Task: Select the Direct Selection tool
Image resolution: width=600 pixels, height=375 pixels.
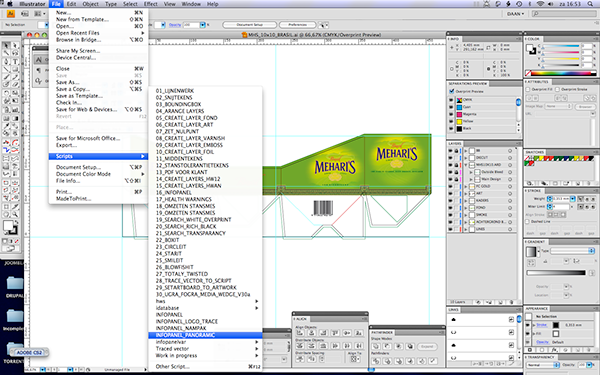Action: point(15,46)
